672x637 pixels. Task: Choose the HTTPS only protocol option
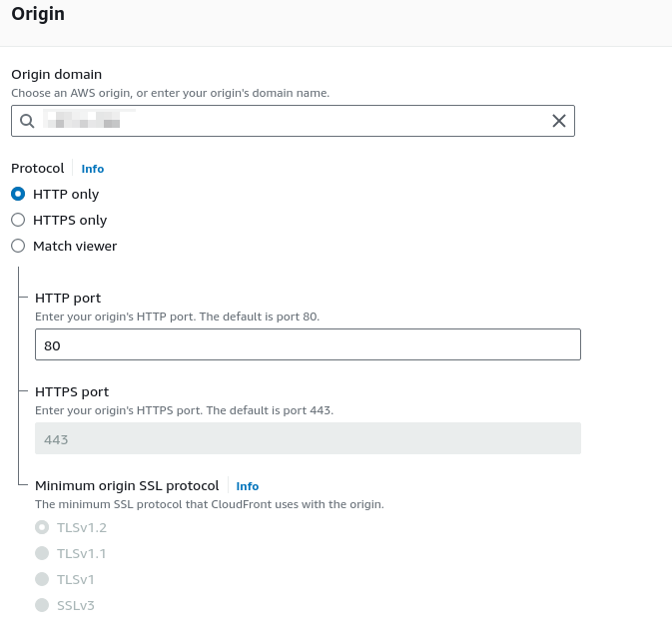coord(18,220)
